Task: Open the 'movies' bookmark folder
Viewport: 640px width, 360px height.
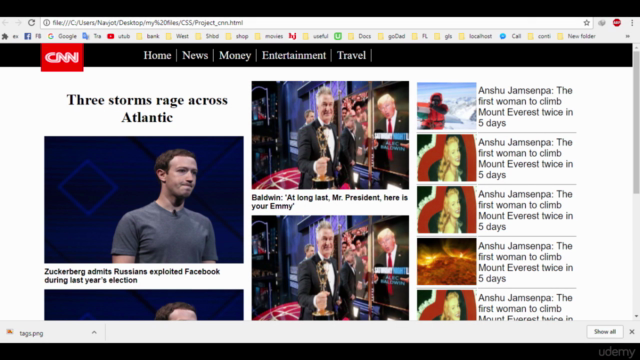Action: [269, 36]
